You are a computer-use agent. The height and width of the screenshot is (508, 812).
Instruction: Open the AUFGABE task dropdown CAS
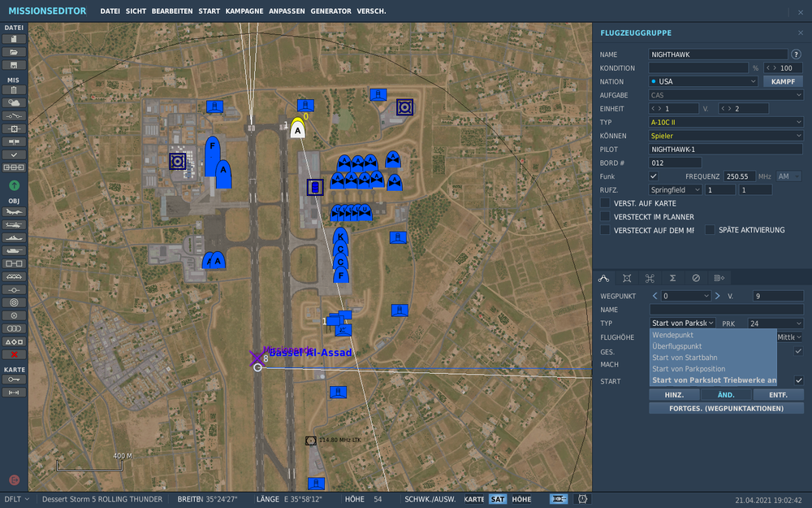(x=725, y=95)
